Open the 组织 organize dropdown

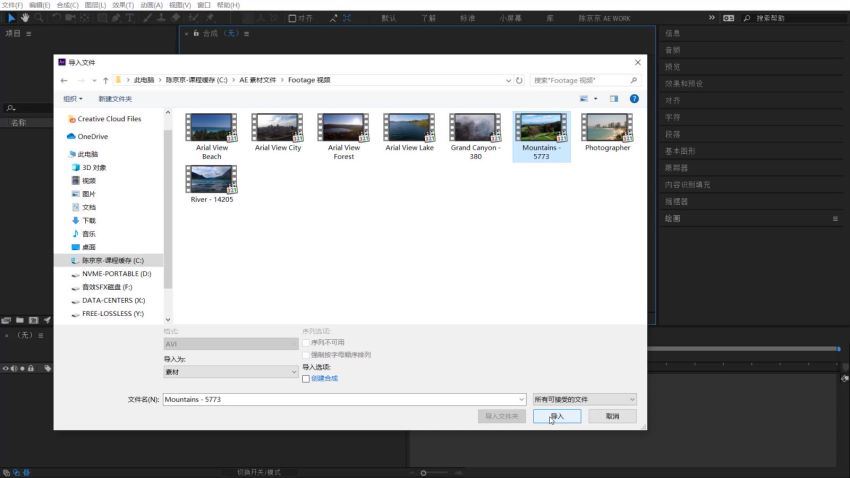73,99
